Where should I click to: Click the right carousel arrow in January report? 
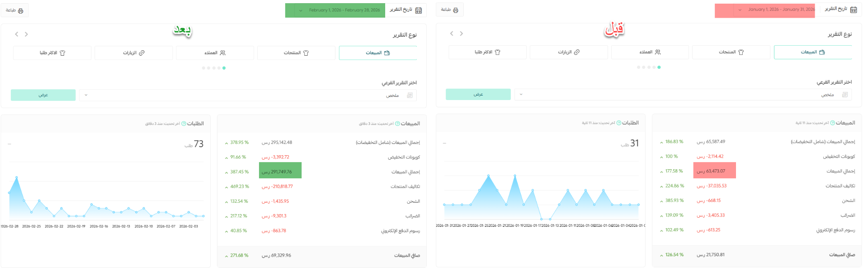(x=461, y=33)
